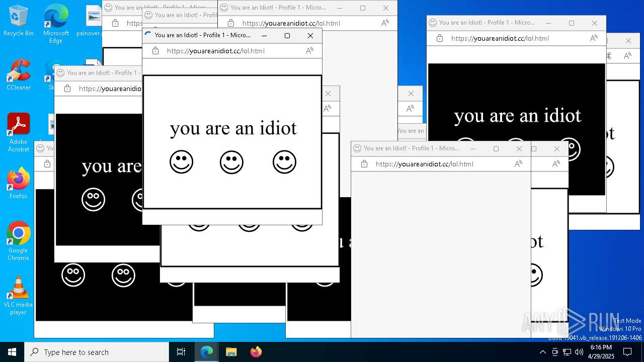Open CCleaner desktop shortcut
The height and width of the screenshot is (362, 644).
click(19, 74)
